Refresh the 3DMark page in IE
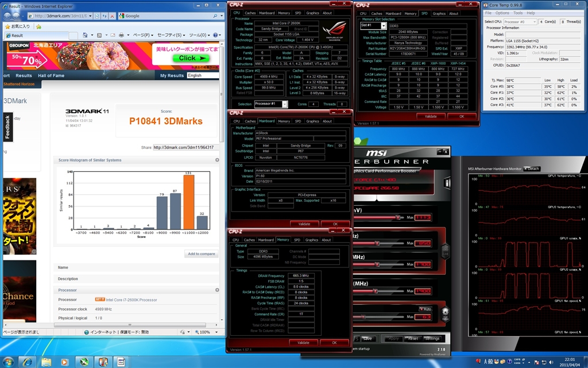 (x=105, y=16)
